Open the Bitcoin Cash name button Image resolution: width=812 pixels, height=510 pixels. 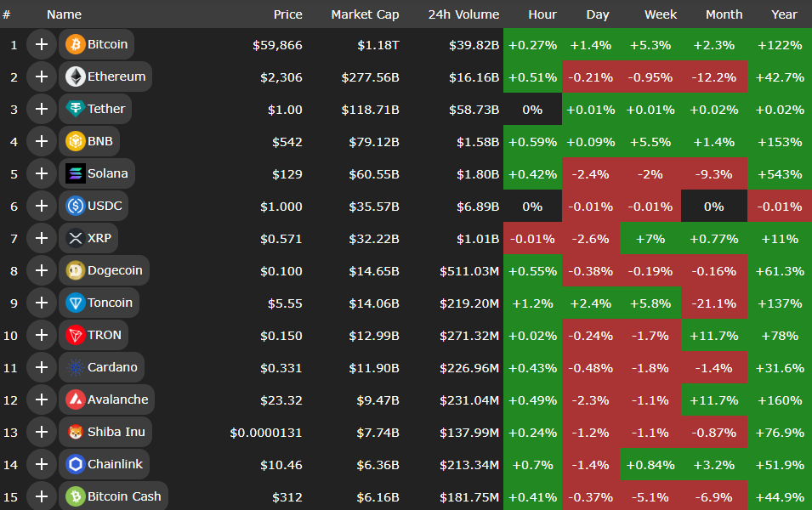pos(123,496)
